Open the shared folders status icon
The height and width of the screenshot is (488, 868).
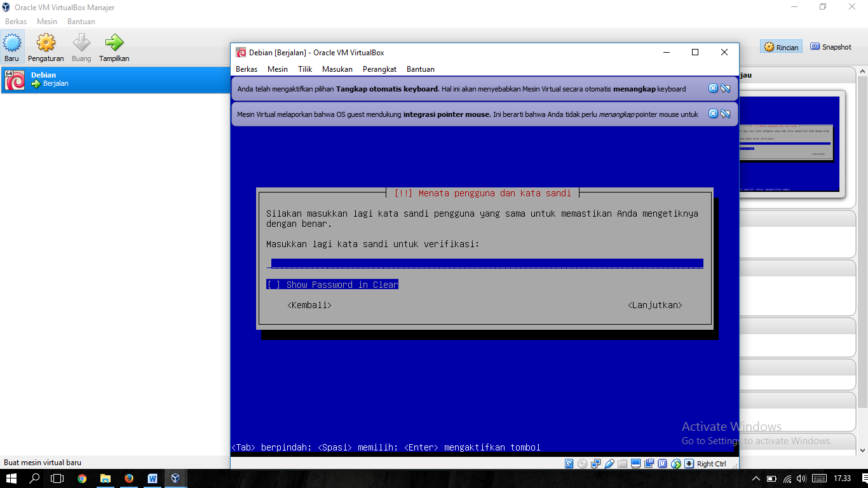(x=623, y=464)
